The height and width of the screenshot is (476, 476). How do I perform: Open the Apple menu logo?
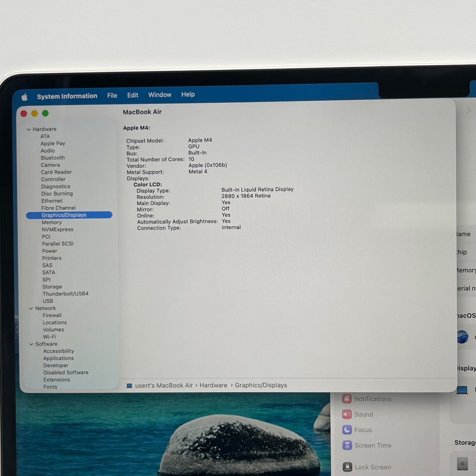(24, 97)
